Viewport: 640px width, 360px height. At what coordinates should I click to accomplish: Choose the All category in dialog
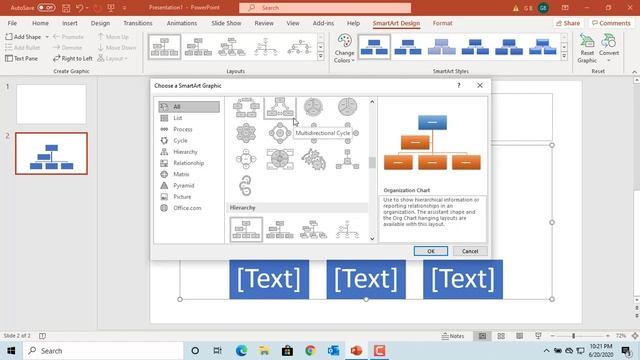(189, 107)
